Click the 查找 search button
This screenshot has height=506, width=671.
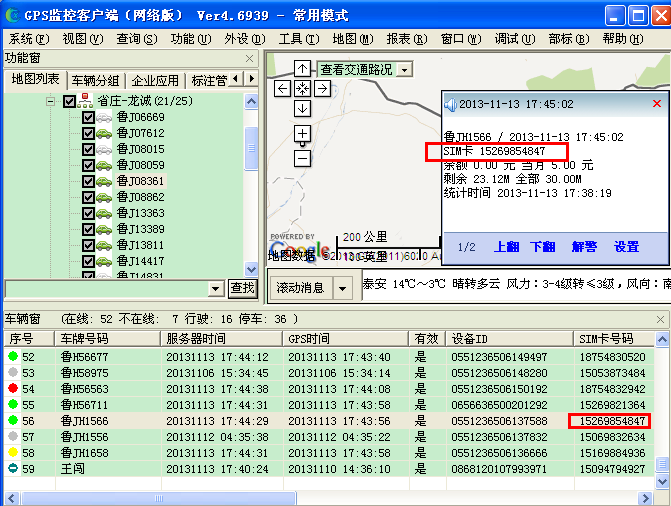[243, 288]
